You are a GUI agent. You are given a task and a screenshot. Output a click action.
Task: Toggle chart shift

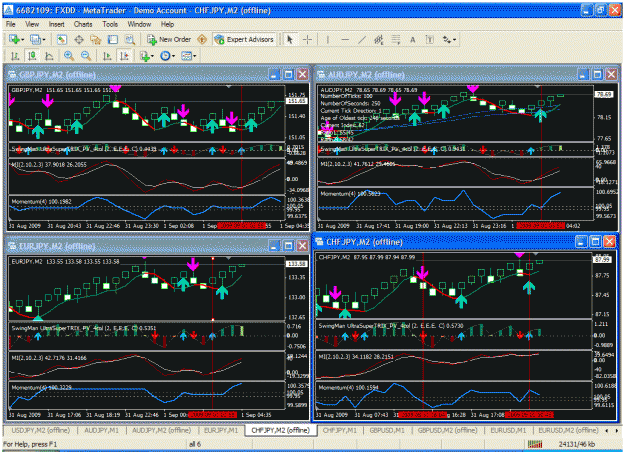[x=124, y=56]
